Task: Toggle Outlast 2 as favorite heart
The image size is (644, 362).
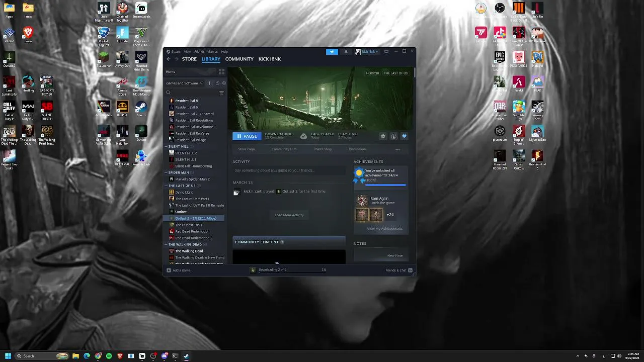Action: pyautogui.click(x=404, y=136)
